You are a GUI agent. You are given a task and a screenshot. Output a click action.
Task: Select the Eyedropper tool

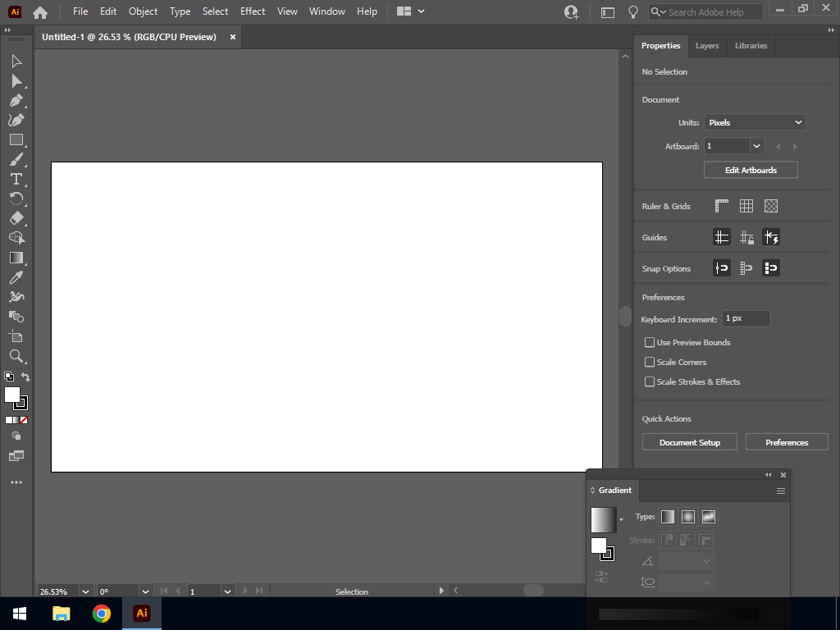16,277
